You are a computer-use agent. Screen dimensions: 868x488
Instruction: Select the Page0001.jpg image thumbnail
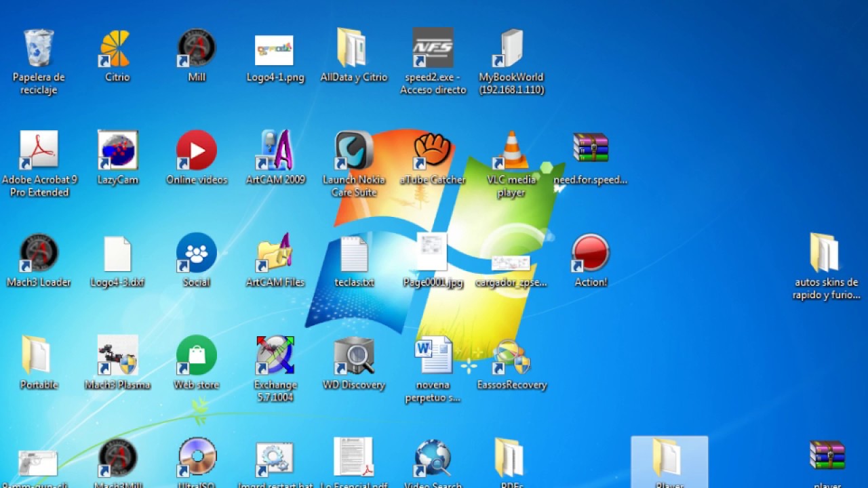[432, 252]
